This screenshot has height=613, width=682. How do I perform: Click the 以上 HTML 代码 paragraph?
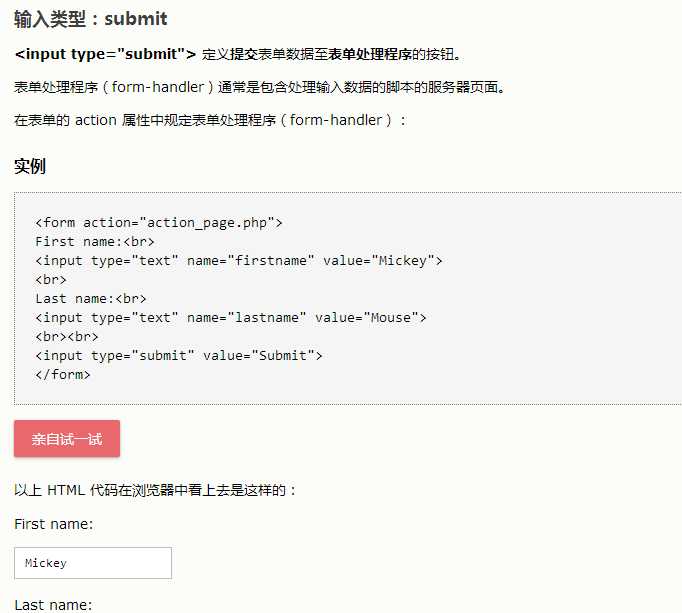tap(156, 491)
